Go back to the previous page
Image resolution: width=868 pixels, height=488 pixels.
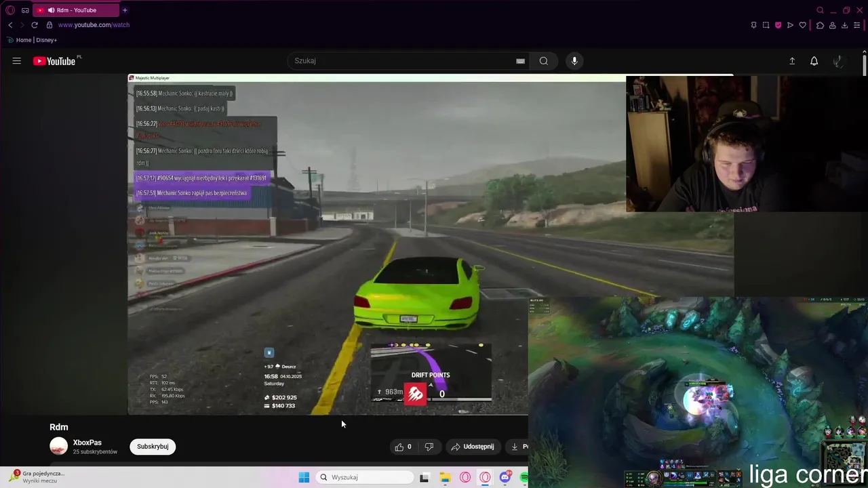[x=10, y=25]
